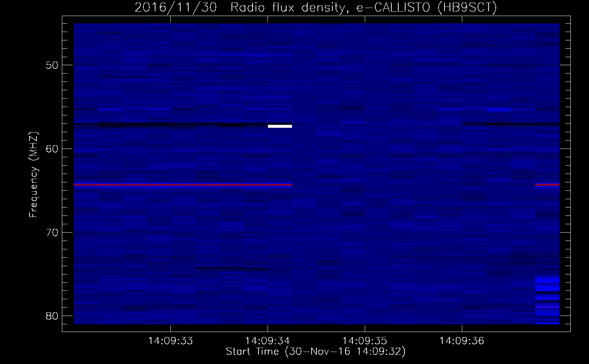Click the short red line segment at right edge
The image size is (589, 364).
(547, 185)
